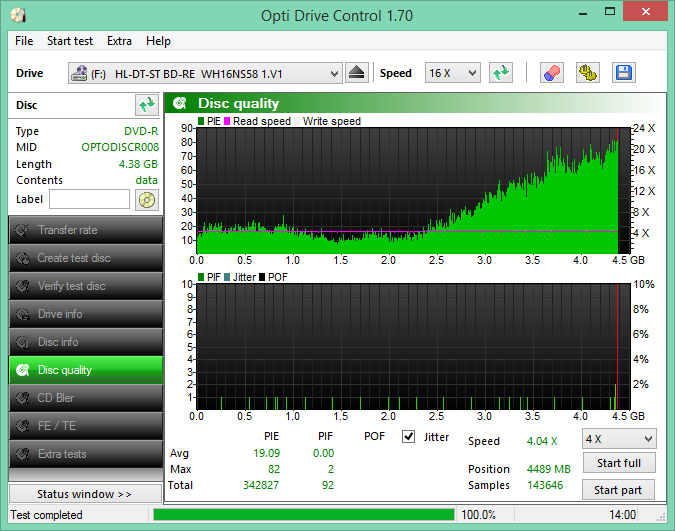This screenshot has width=675, height=531.
Task: Click the disc Label input field
Action: pyautogui.click(x=89, y=199)
